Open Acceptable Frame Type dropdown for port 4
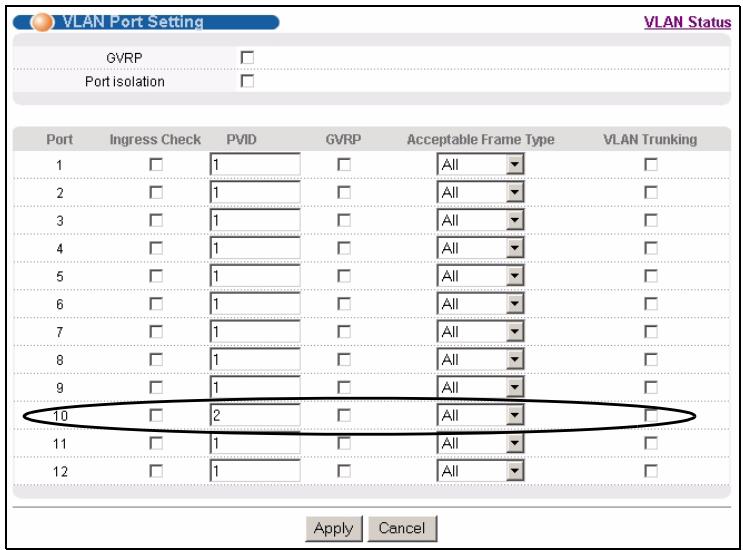The width and height of the screenshot is (743, 550). (x=480, y=248)
